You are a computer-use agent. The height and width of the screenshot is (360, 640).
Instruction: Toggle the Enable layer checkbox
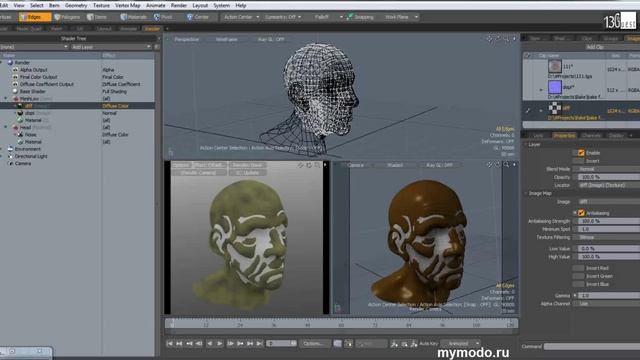pos(581,153)
